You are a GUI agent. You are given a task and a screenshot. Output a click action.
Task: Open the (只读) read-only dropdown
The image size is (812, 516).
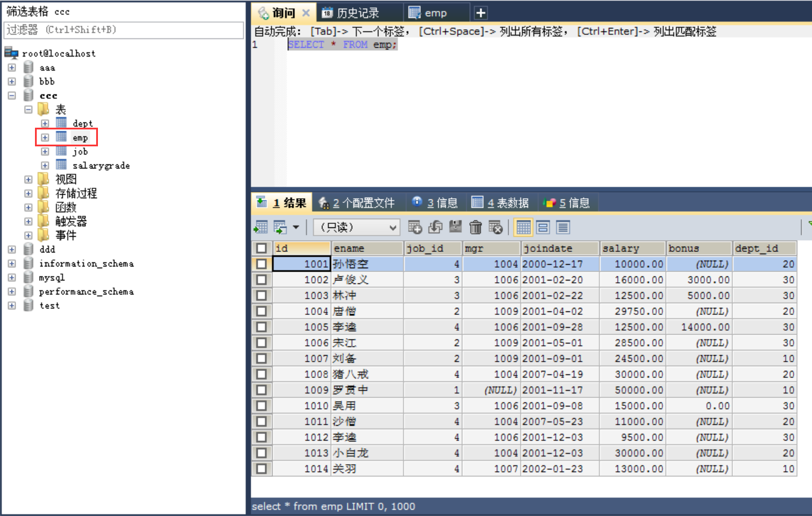pyautogui.click(x=356, y=227)
